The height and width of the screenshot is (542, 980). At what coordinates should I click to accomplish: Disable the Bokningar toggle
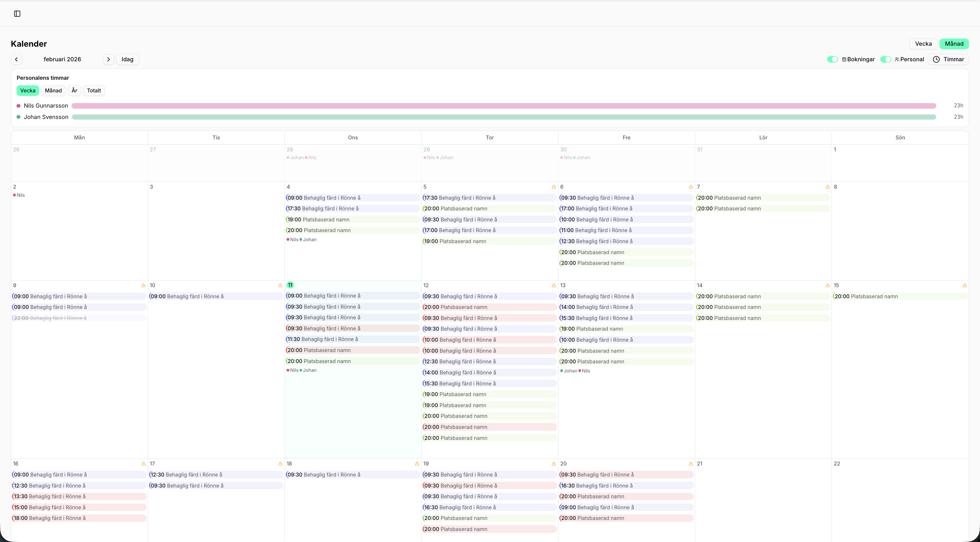pyautogui.click(x=833, y=59)
